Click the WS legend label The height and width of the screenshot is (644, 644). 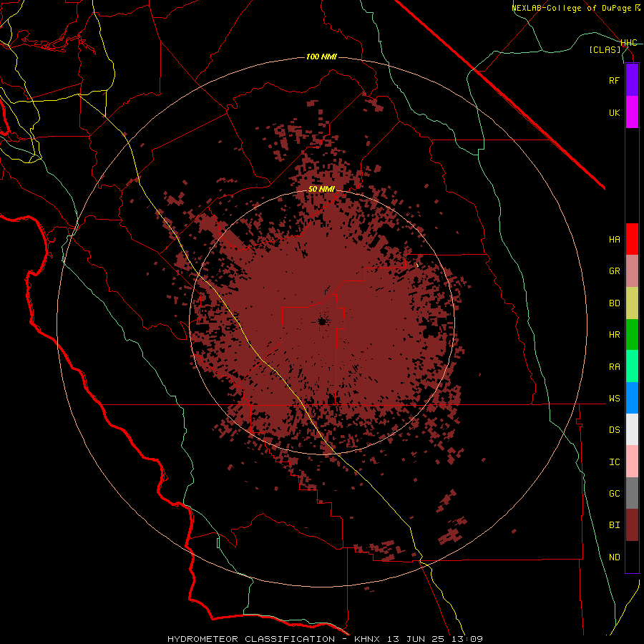pyautogui.click(x=614, y=399)
